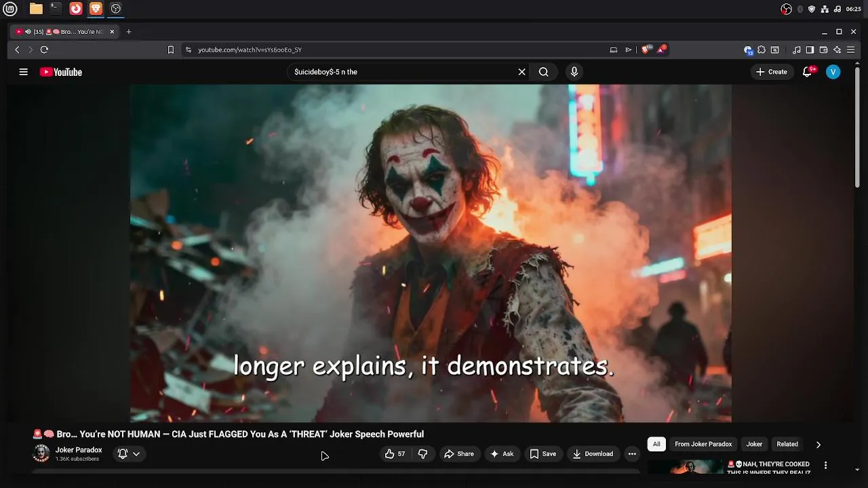Open Leo AI assistant sparkle icon
Viewport: 868px width, 488px height.
[x=837, y=49]
